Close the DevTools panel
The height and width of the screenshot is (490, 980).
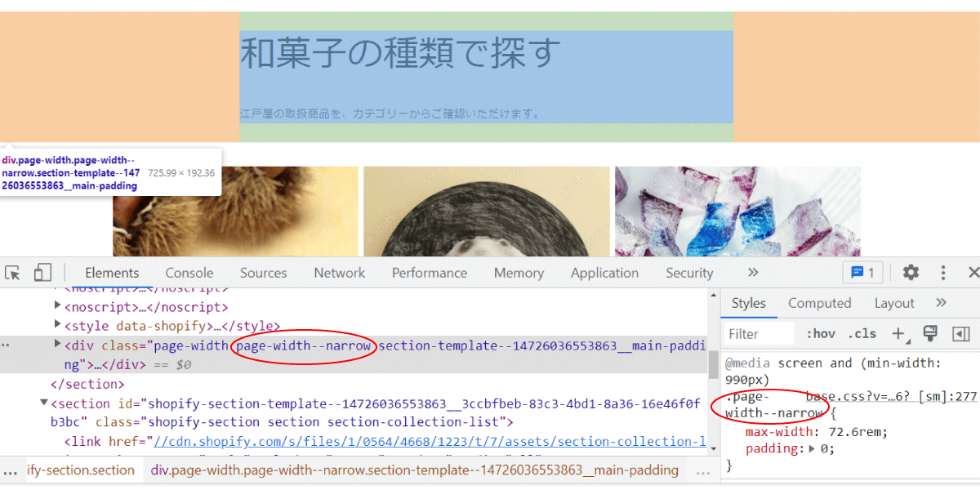click(x=973, y=273)
